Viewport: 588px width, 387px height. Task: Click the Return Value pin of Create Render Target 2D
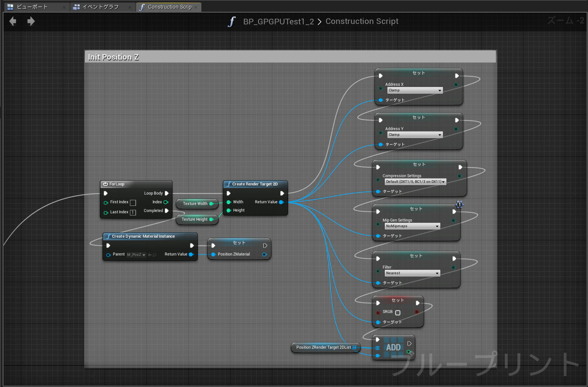(282, 202)
